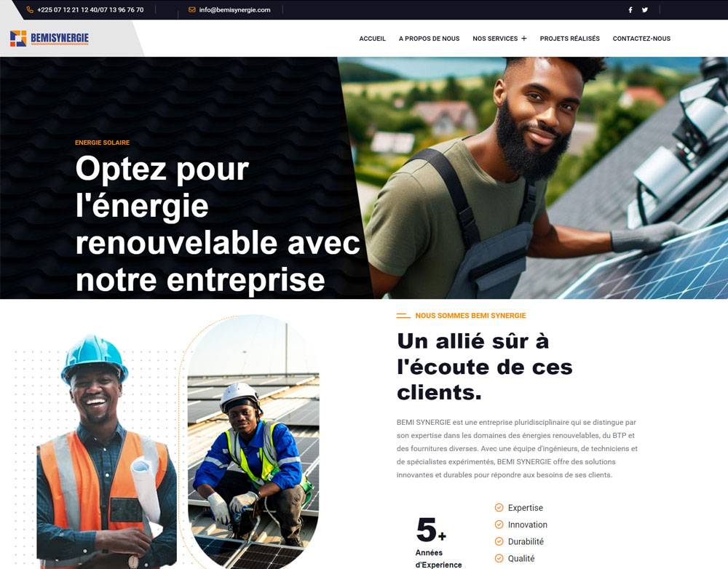This screenshot has width=728, height=569.
Task: Click the checkmark icon beside Durabilité
Action: 499,541
